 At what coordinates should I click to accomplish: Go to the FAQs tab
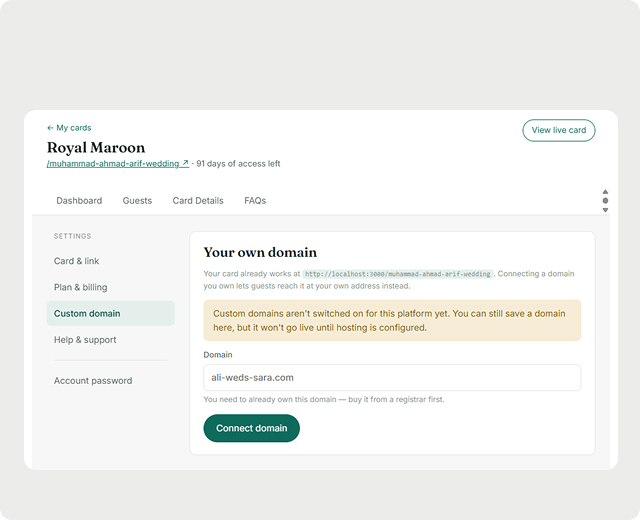(255, 200)
